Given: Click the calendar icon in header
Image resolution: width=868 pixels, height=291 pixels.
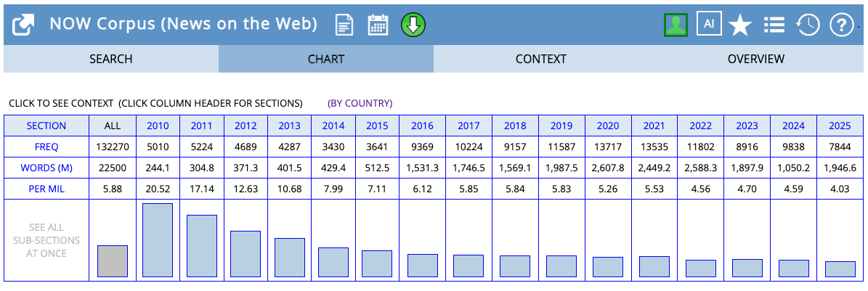Looking at the screenshot, I should [378, 25].
